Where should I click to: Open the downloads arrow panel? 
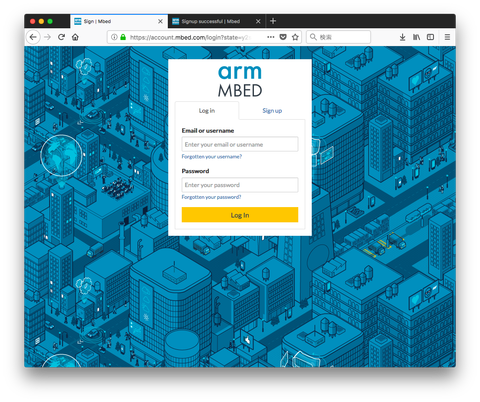(402, 37)
